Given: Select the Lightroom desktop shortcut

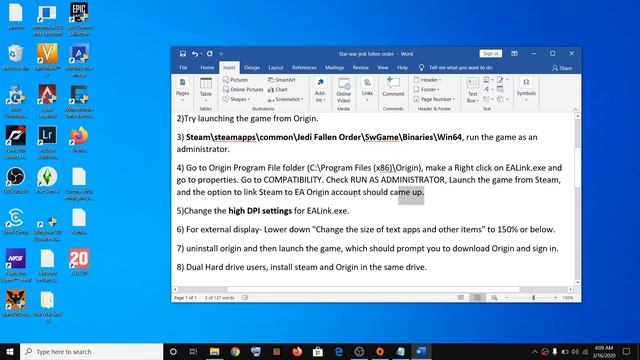Looking at the screenshot, I should click(47, 143).
